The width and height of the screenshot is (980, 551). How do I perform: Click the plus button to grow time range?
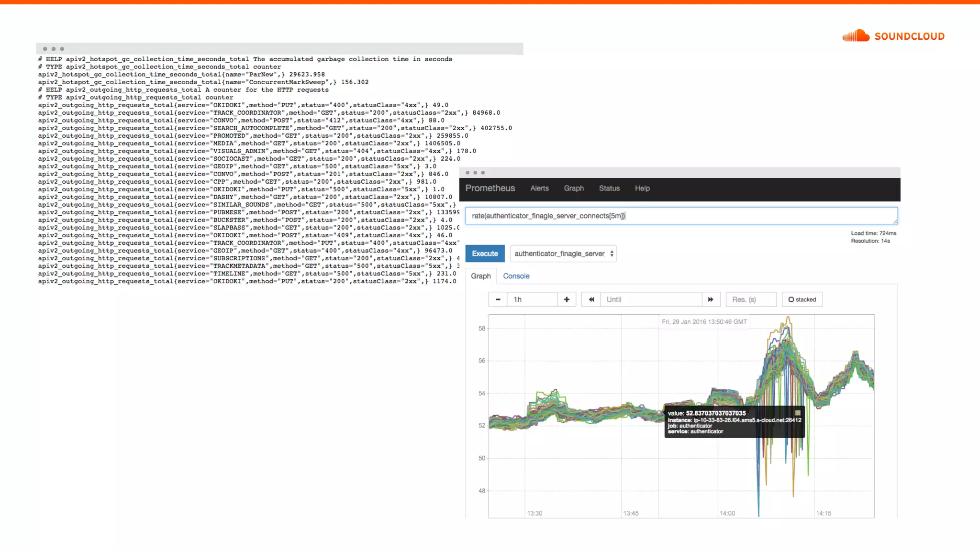[x=567, y=299]
